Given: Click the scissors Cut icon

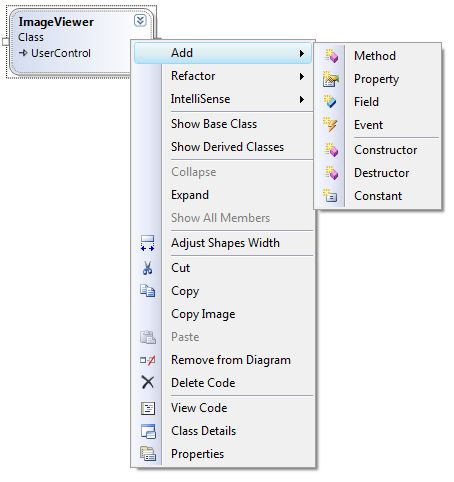Looking at the screenshot, I should point(147,268).
